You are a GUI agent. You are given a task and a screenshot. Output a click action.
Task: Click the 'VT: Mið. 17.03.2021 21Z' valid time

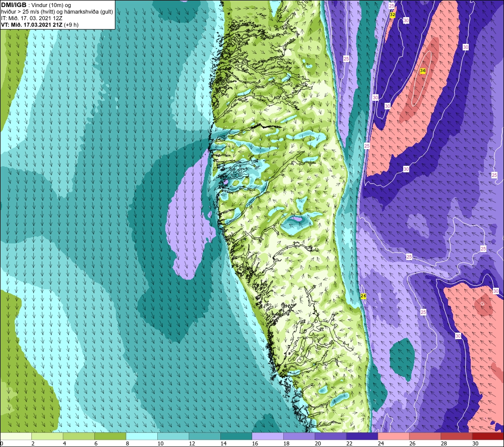pos(32,25)
